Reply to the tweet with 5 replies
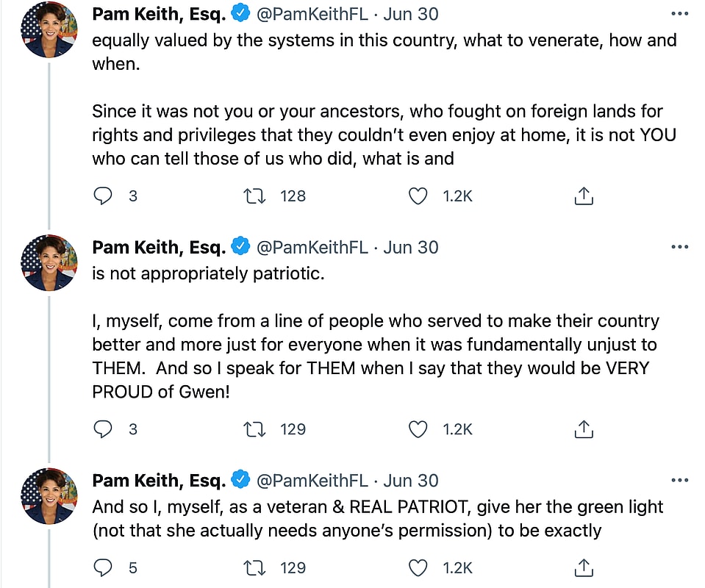 pos(104,567)
